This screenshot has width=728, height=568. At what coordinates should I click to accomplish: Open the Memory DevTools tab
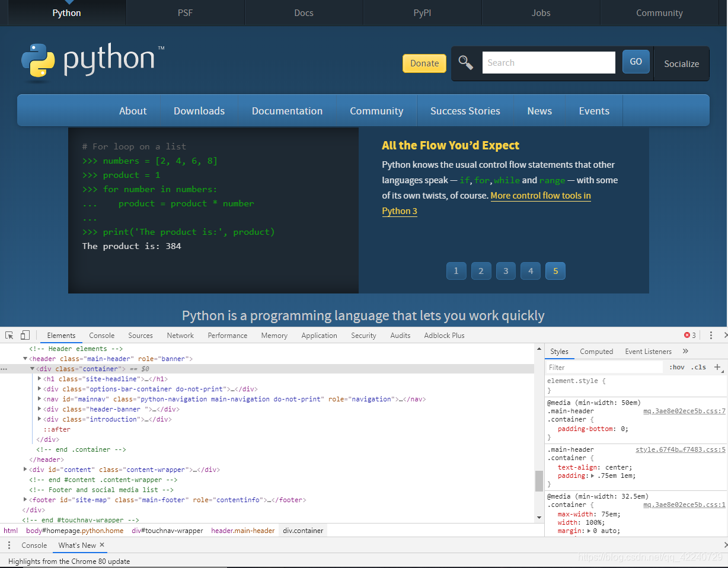(274, 335)
